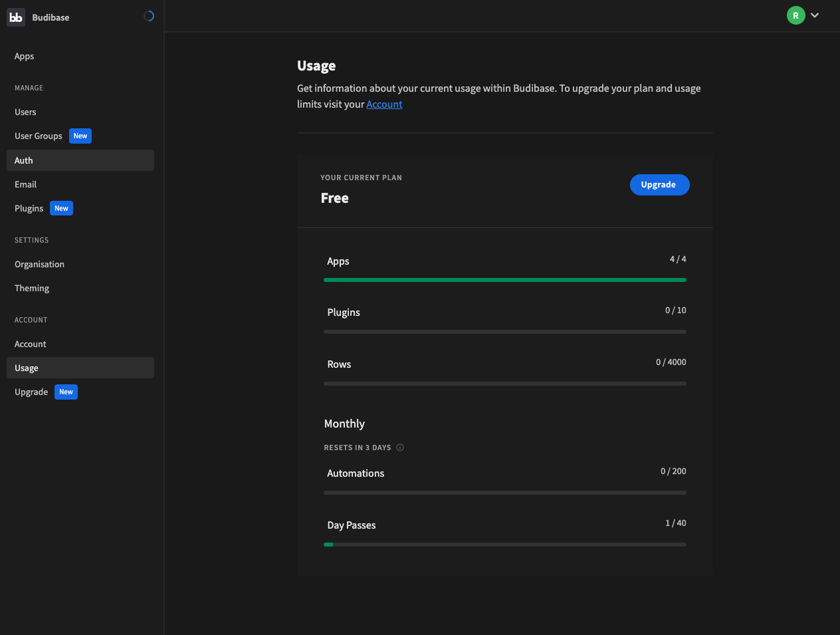Click the 'Automations' label

(356, 473)
